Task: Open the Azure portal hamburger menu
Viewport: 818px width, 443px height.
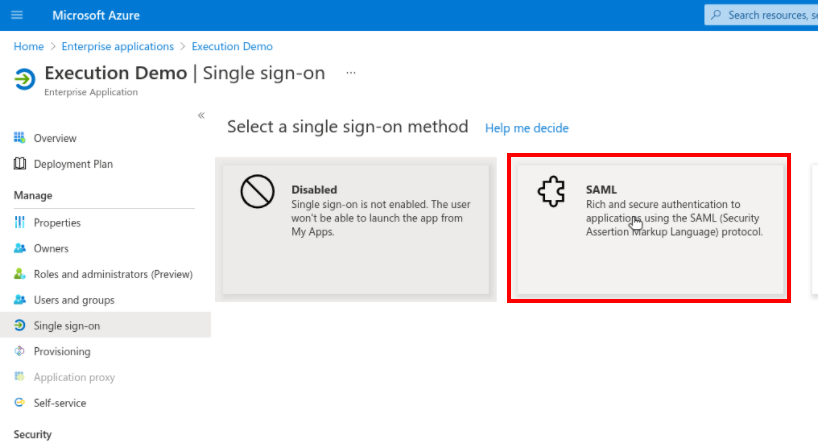Action: (x=17, y=15)
